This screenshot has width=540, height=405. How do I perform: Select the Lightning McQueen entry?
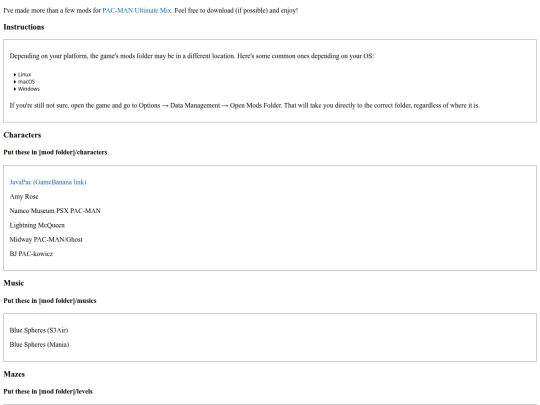tap(37, 225)
